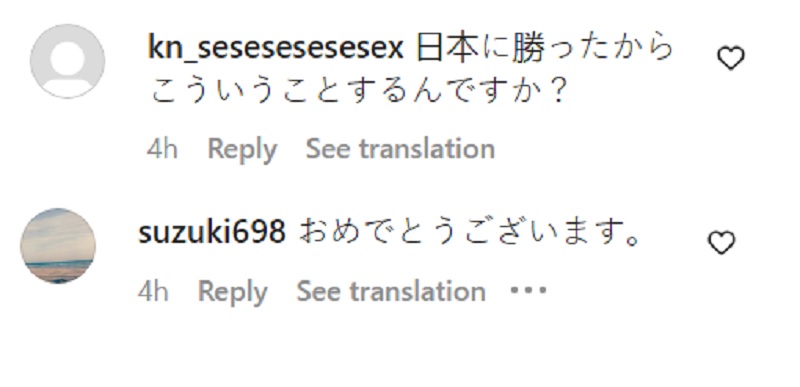This screenshot has height=387, width=800.
Task: Open more options for suzuki698's comment
Action: tap(528, 291)
